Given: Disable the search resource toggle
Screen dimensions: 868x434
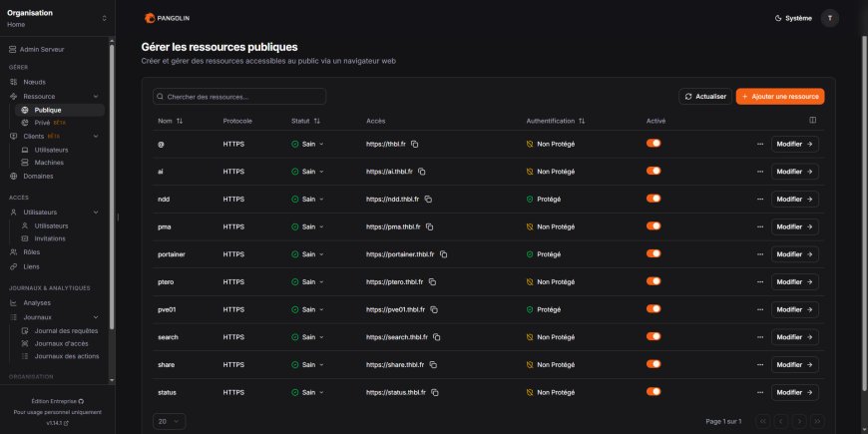Looking at the screenshot, I should [653, 336].
